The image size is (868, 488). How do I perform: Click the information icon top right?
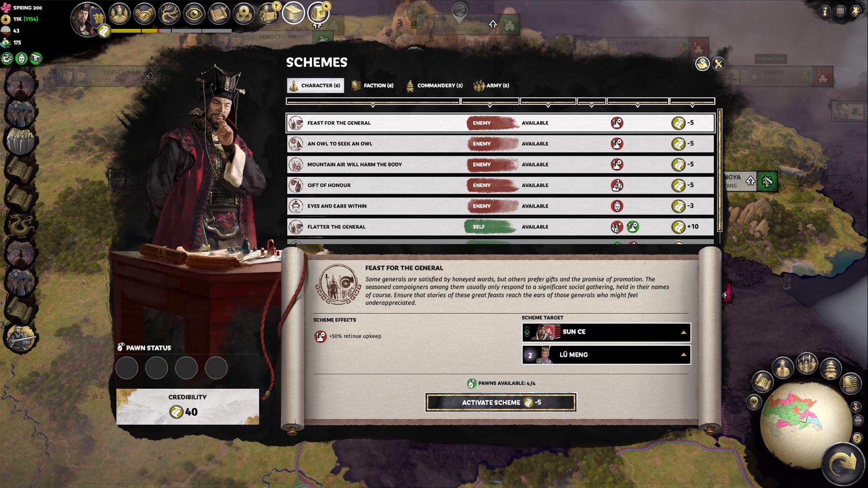point(826,10)
